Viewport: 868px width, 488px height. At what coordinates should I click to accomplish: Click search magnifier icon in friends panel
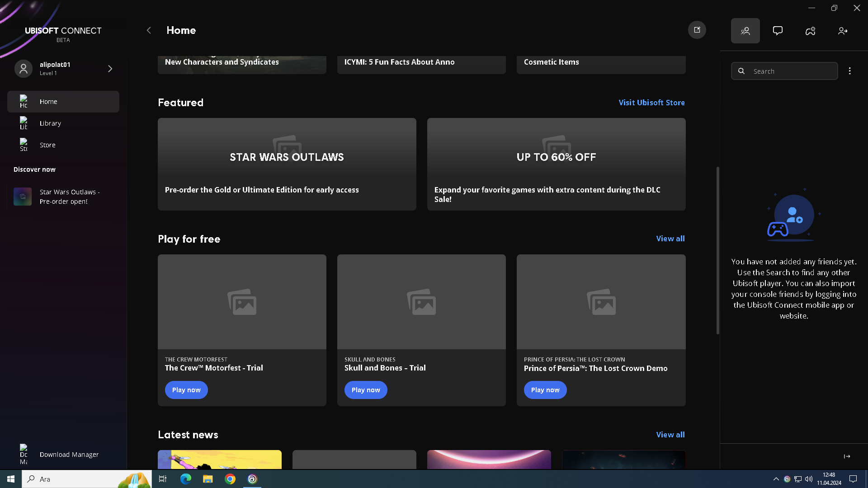[741, 71]
